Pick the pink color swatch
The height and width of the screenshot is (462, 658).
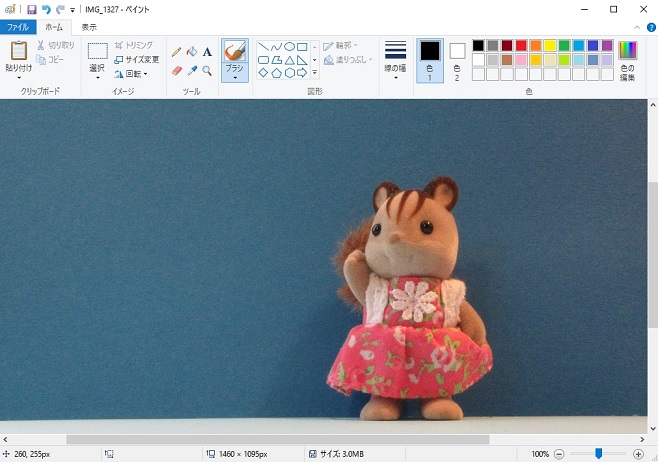[521, 60]
